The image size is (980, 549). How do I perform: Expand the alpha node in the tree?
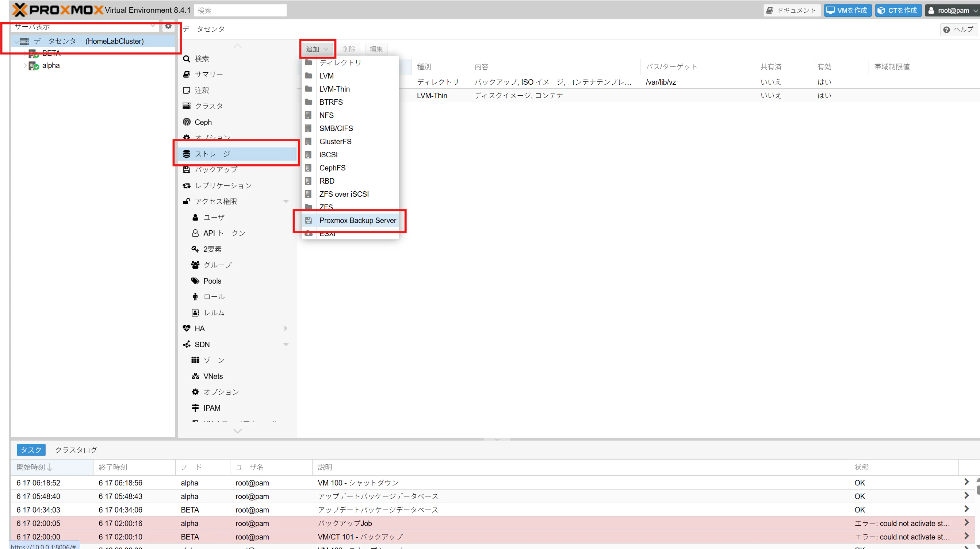click(25, 65)
